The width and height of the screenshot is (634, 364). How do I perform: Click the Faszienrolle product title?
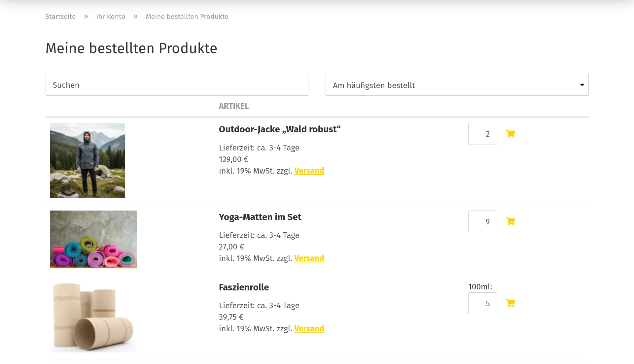click(x=244, y=287)
